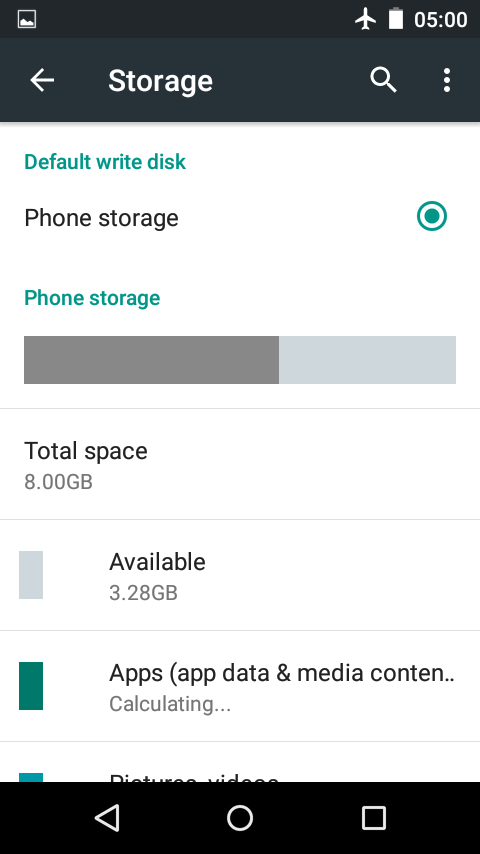Tap the image notification icon in status bar
Image resolution: width=480 pixels, height=854 pixels.
pos(27,20)
